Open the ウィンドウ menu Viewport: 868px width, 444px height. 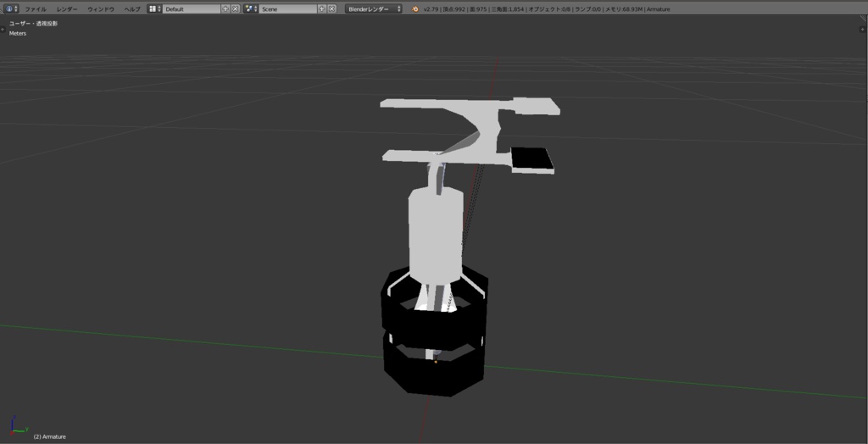tap(101, 9)
